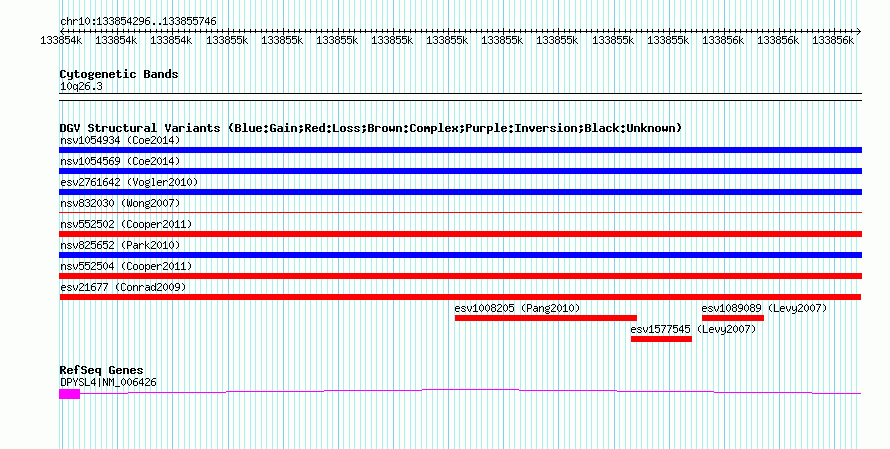Open the esv21677 (Conrad2009) variant label
The width and height of the screenshot is (890, 449).
pos(123,287)
